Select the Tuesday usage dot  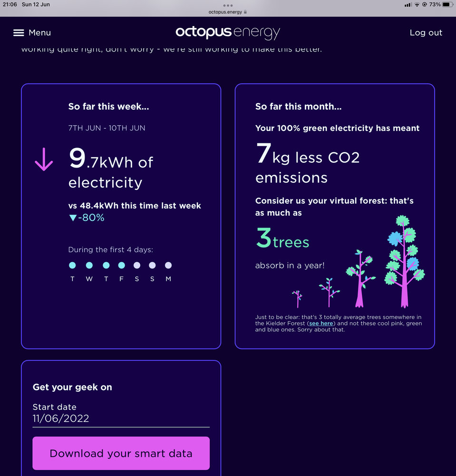pyautogui.click(x=72, y=265)
